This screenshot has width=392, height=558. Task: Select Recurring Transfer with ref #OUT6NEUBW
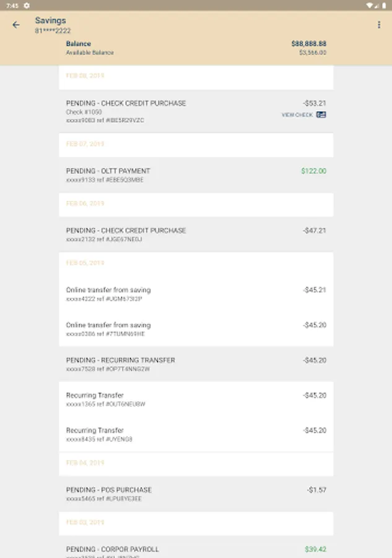click(196, 399)
